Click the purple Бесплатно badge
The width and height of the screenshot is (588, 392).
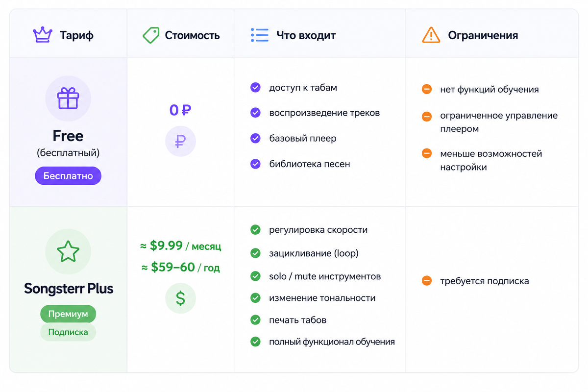click(68, 176)
